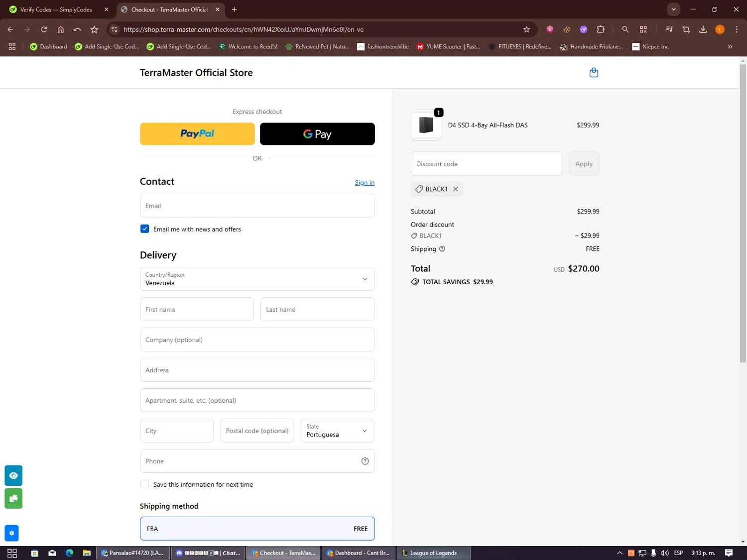747x560 pixels.
Task: Open File Explorer from taskbar
Action: coord(86,553)
